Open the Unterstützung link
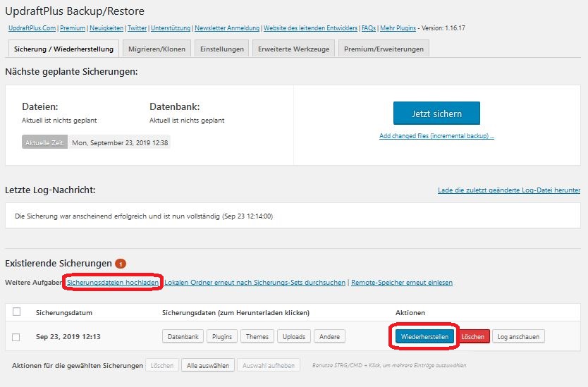Image resolution: width=588 pixels, height=387 pixels. tap(171, 28)
